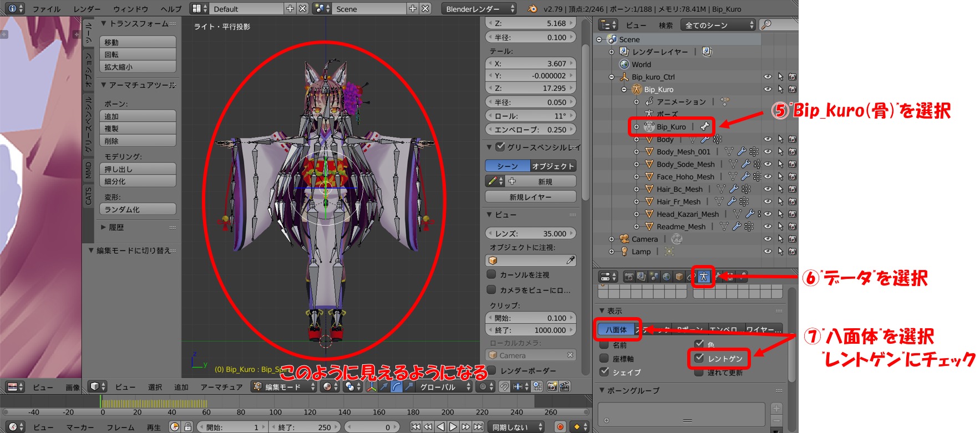980x433 pixels.
Task: Open the World properties globe tab
Action: pyautogui.click(x=667, y=277)
